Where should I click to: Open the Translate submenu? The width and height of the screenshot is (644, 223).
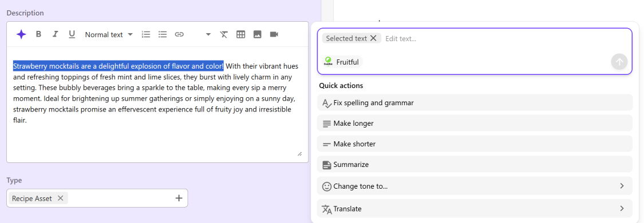pos(475,209)
